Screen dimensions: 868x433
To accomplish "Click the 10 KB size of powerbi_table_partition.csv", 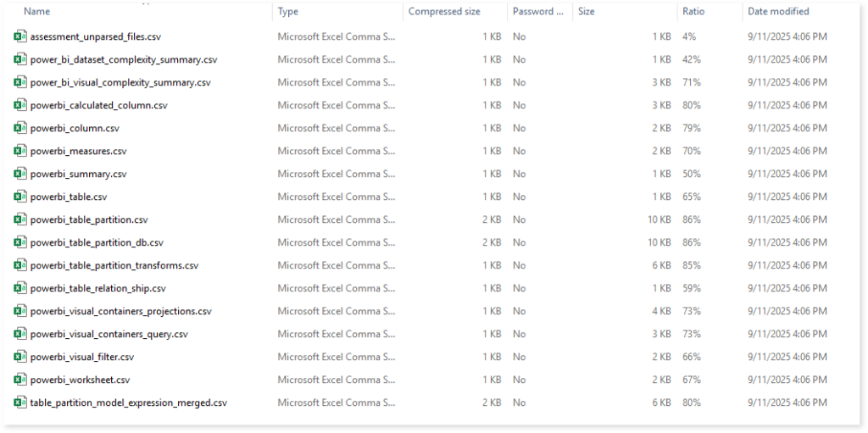I will pos(659,219).
